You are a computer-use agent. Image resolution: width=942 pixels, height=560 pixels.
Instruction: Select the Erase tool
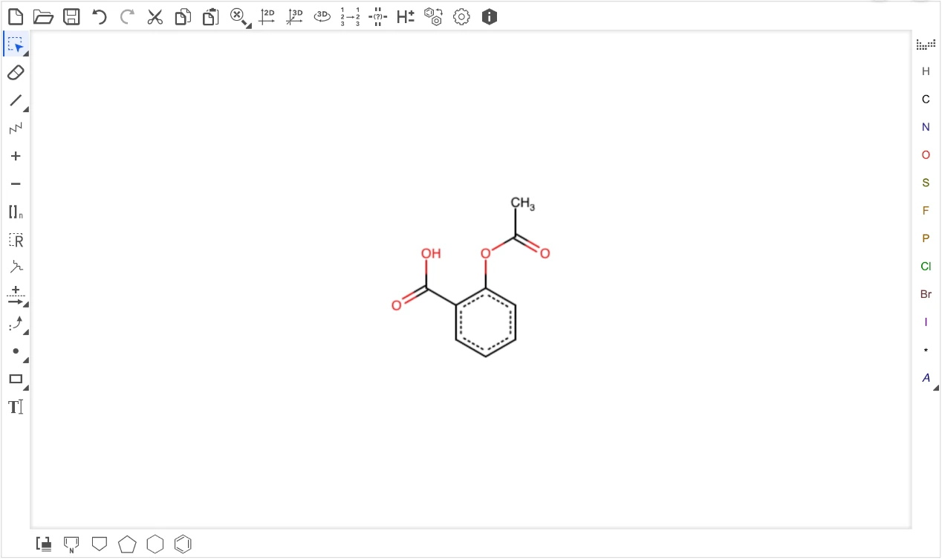[16, 73]
